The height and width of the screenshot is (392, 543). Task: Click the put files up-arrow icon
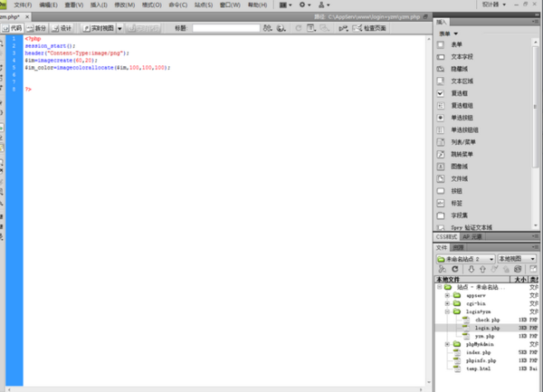point(482,269)
